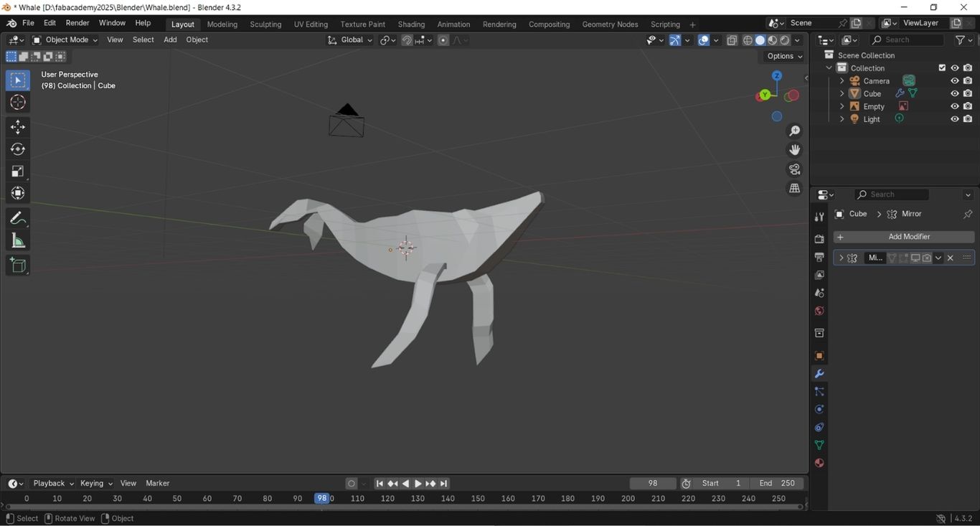Expand the Light tree item
The image size is (980, 526).
[x=842, y=119]
